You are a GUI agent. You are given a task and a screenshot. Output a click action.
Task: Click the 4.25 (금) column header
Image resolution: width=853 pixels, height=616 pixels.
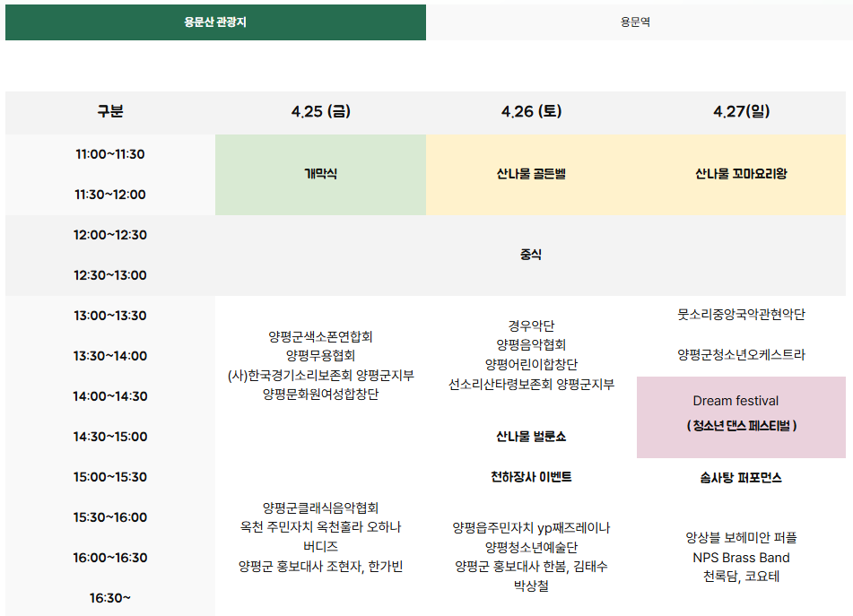(x=320, y=113)
